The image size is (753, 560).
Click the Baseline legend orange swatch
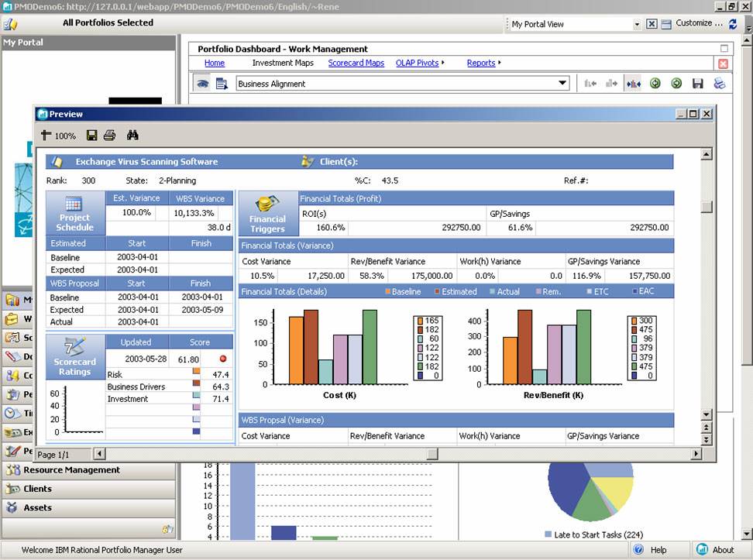[x=387, y=291]
